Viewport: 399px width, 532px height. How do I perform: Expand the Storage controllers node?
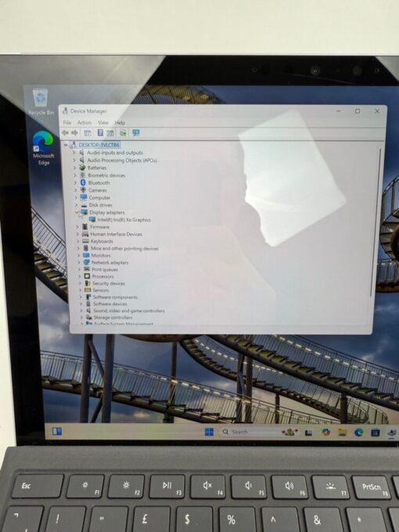point(81,317)
